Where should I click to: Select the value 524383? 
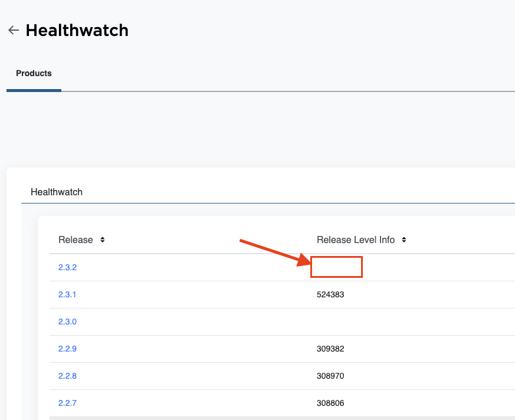pyautogui.click(x=330, y=294)
